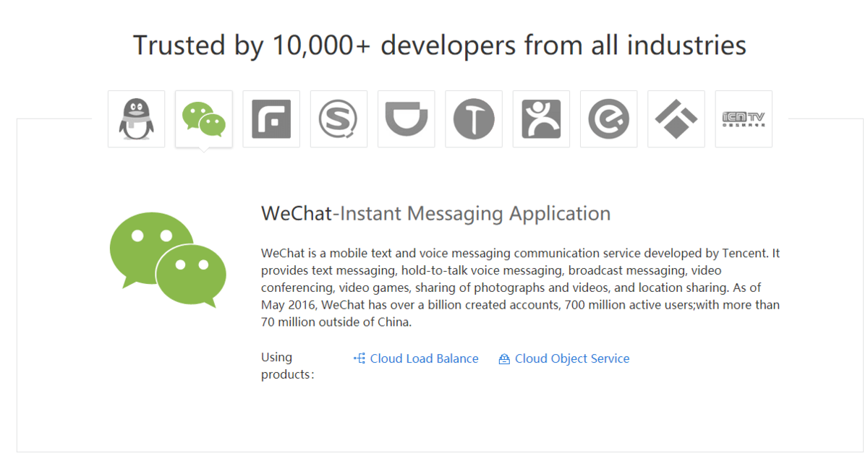
Task: Open the iCNTV logo tab
Action: [744, 119]
